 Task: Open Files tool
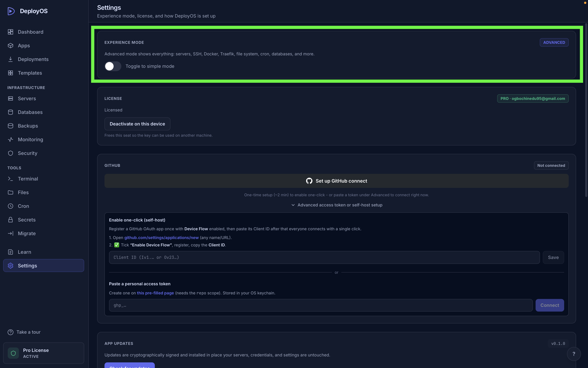click(x=44, y=192)
